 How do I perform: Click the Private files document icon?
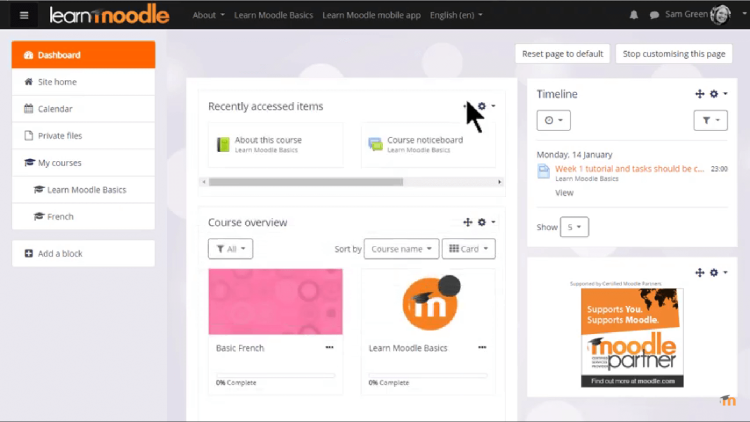(29, 136)
